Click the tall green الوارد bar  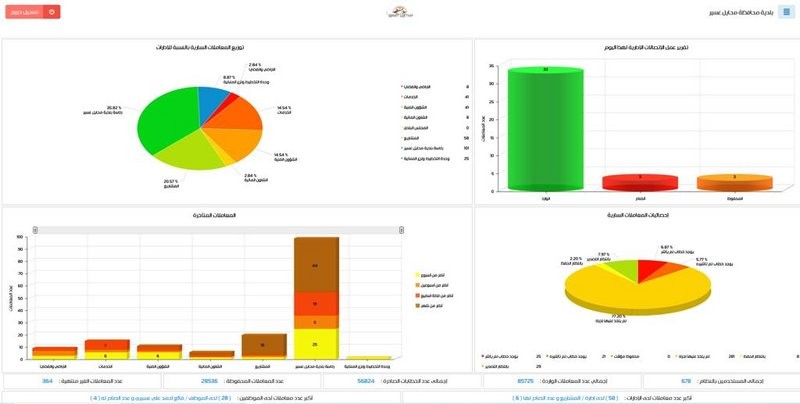tap(544, 130)
